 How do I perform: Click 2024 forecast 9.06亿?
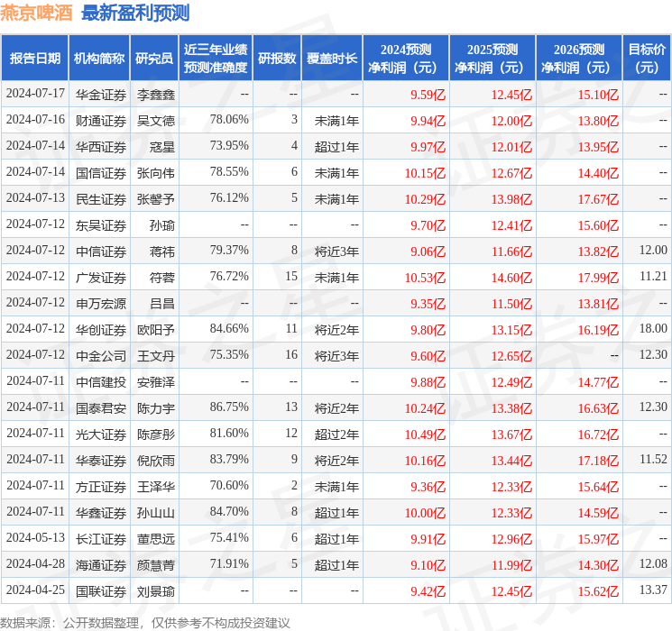pyautogui.click(x=428, y=251)
